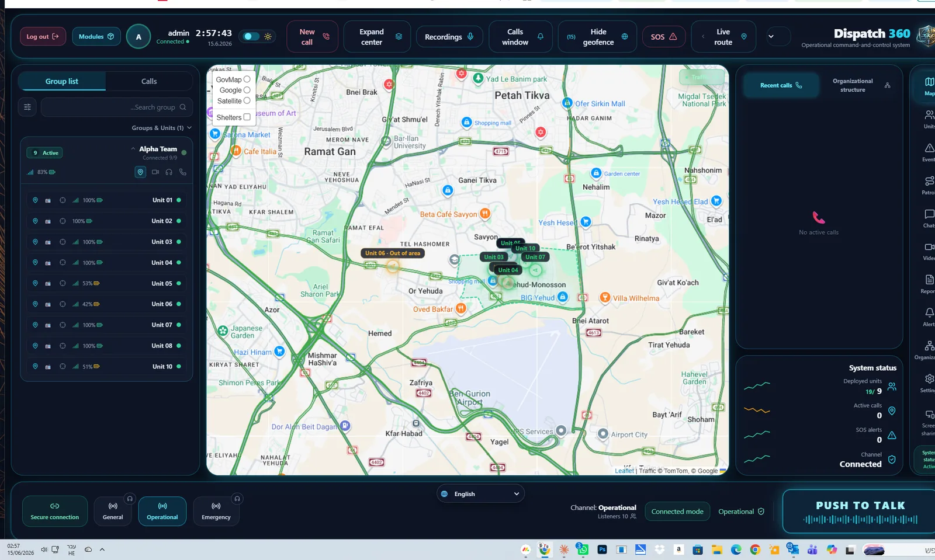935x560 pixels.
Task: Activate the Push to Talk control
Action: (859, 512)
